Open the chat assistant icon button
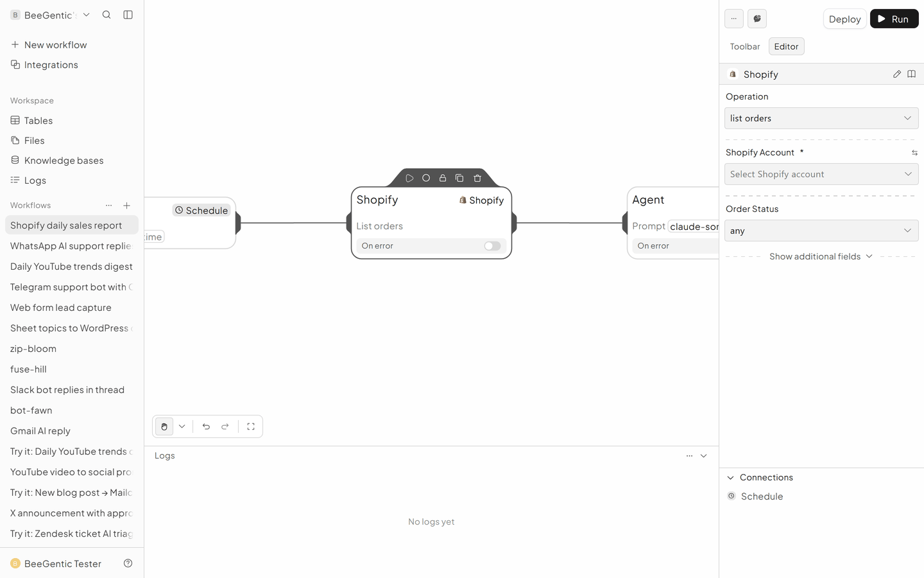 (757, 19)
